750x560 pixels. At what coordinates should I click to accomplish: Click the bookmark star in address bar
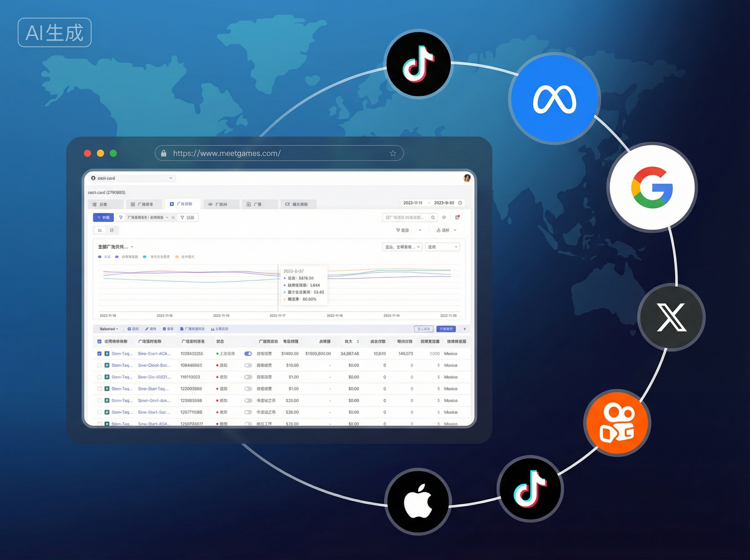(x=393, y=153)
